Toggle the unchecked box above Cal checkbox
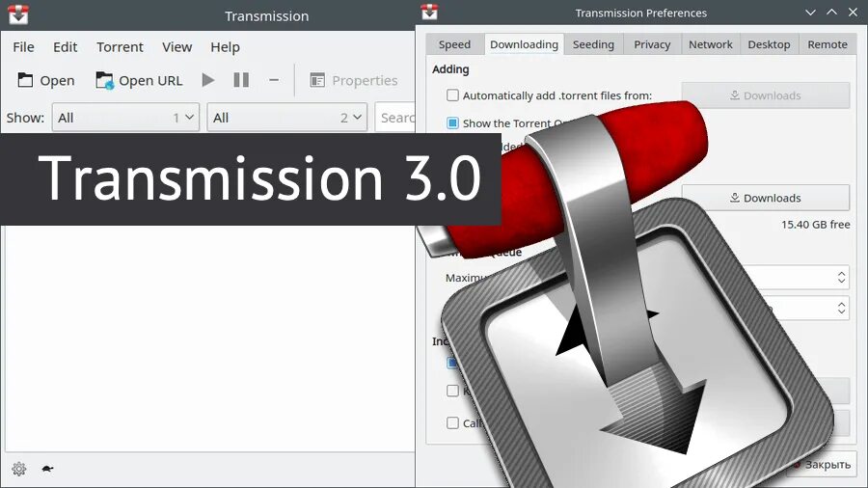868x488 pixels. pyautogui.click(x=453, y=391)
